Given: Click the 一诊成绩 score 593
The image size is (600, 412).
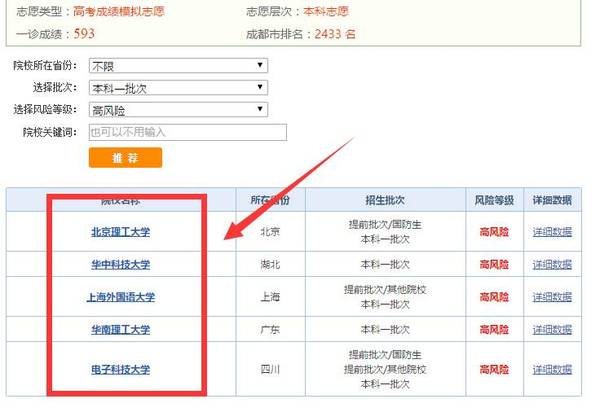Looking at the screenshot, I should [x=84, y=34].
